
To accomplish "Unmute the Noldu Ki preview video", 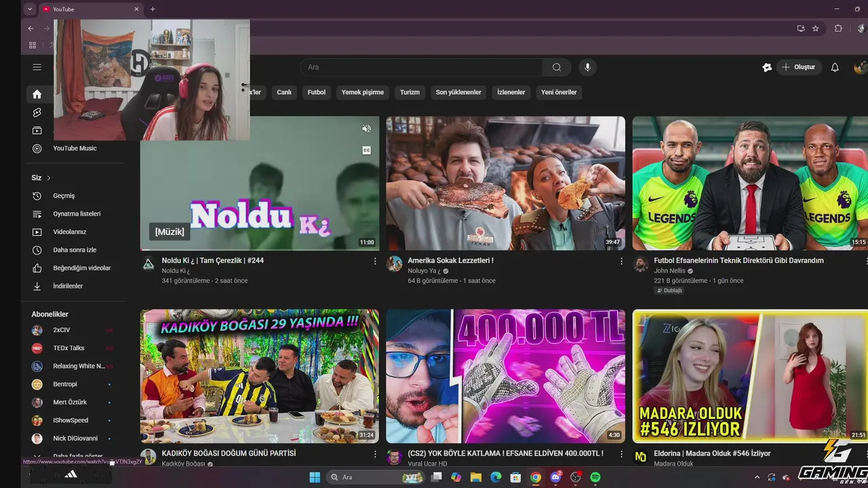I will pyautogui.click(x=366, y=129).
